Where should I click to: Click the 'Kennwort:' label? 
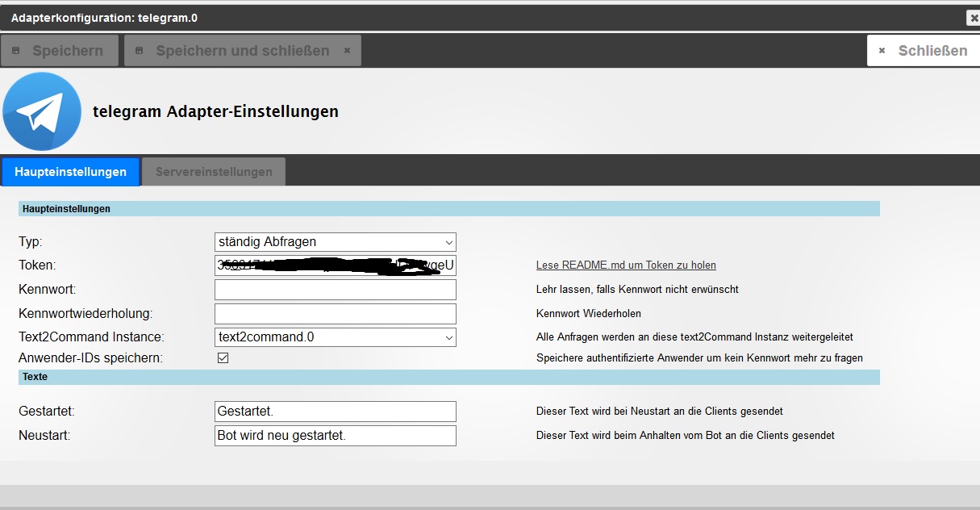pos(47,289)
